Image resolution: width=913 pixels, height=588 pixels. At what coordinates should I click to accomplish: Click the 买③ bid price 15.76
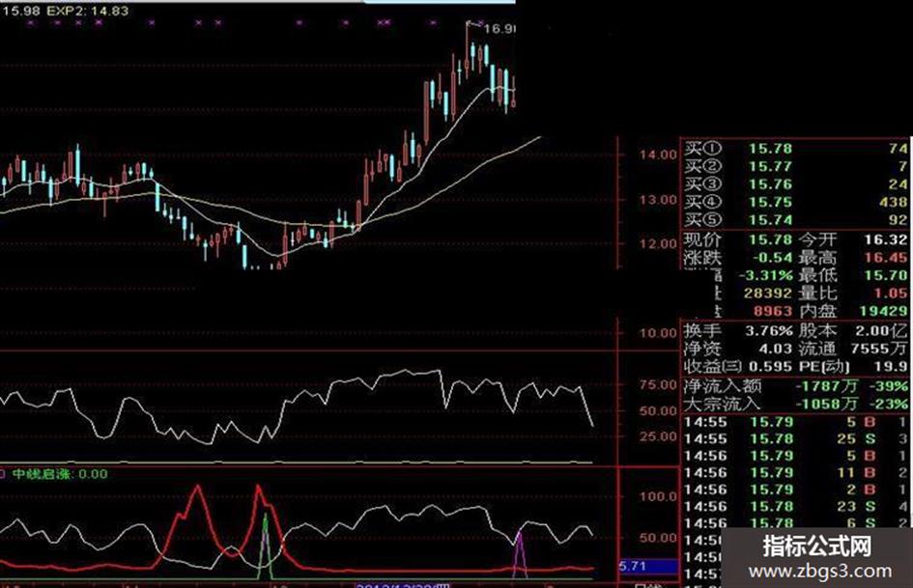[x=770, y=184]
